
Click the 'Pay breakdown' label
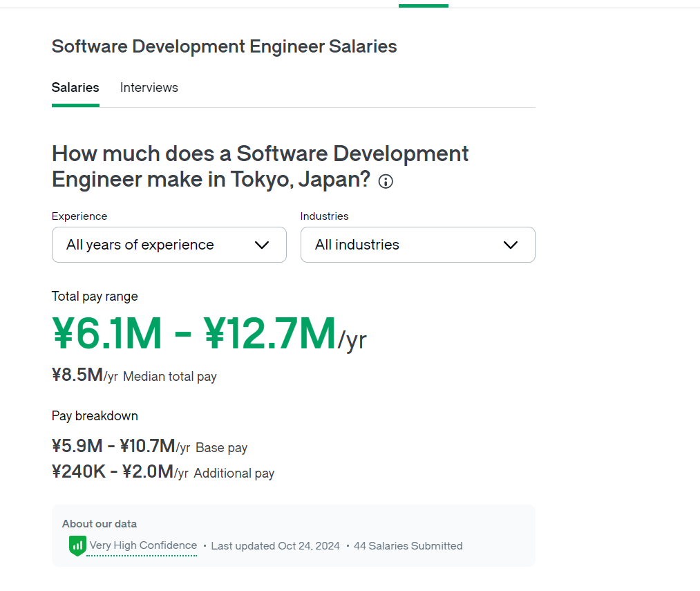pos(95,415)
